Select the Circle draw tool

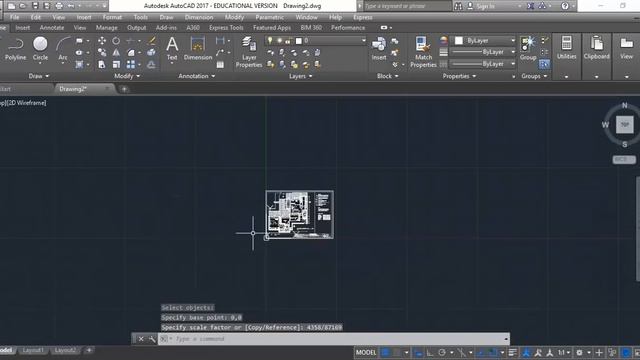(x=40, y=49)
